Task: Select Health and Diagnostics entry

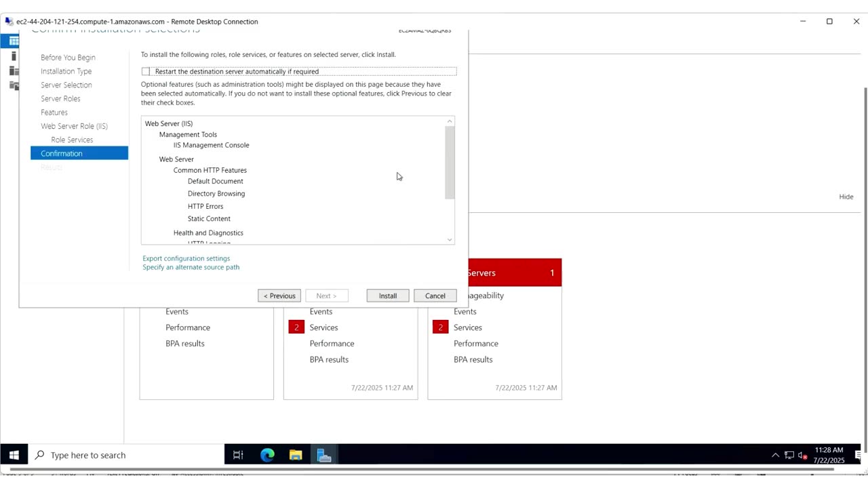Action: pos(208,233)
